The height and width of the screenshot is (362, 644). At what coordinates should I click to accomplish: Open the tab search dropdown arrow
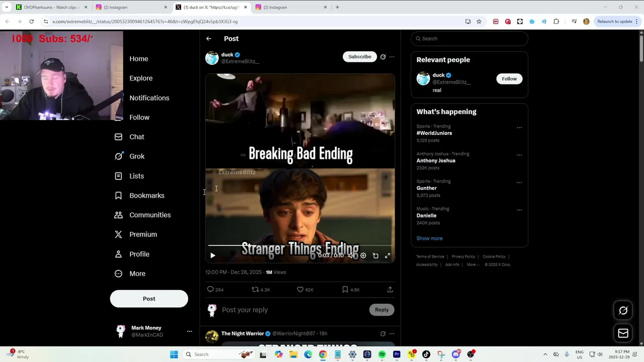(x=7, y=7)
